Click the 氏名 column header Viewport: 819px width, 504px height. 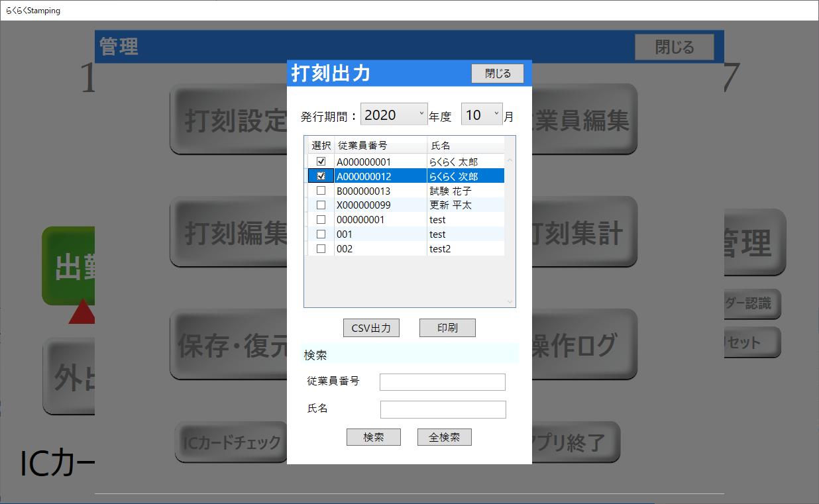464,146
